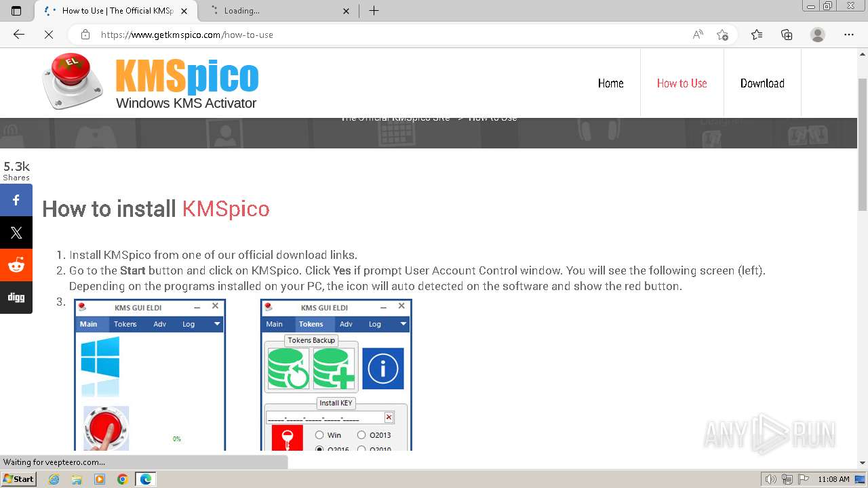Share the page on Facebook
The height and width of the screenshot is (488, 868).
coord(16,200)
